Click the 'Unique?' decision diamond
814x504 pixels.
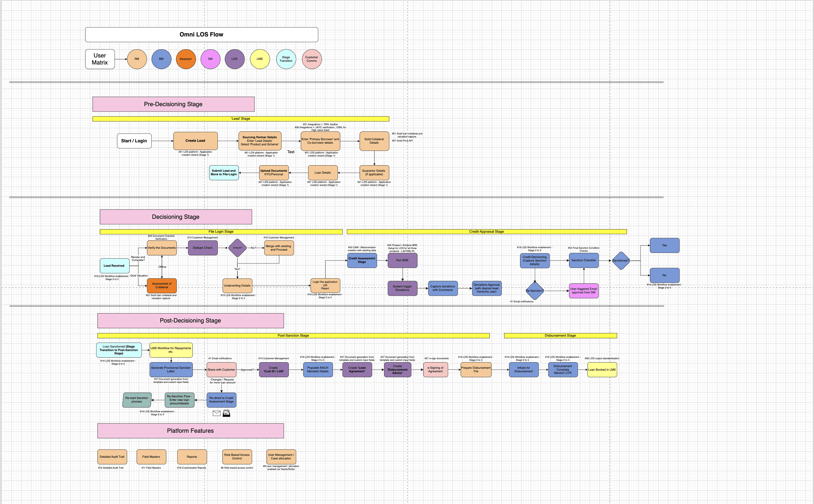pyautogui.click(x=237, y=248)
